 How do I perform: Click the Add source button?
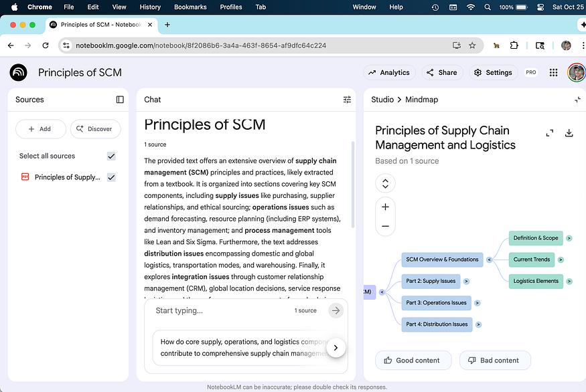pos(40,129)
